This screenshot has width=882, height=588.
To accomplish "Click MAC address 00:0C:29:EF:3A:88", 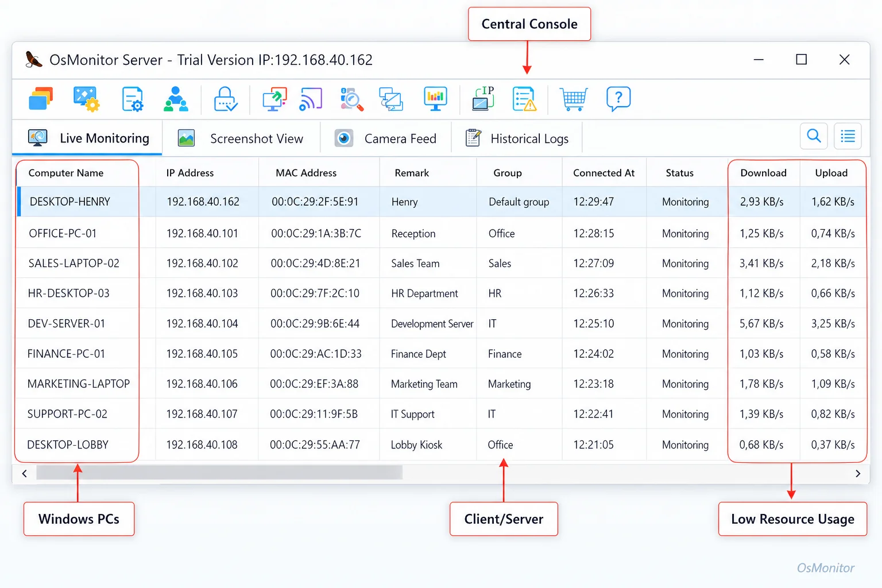I will click(314, 384).
